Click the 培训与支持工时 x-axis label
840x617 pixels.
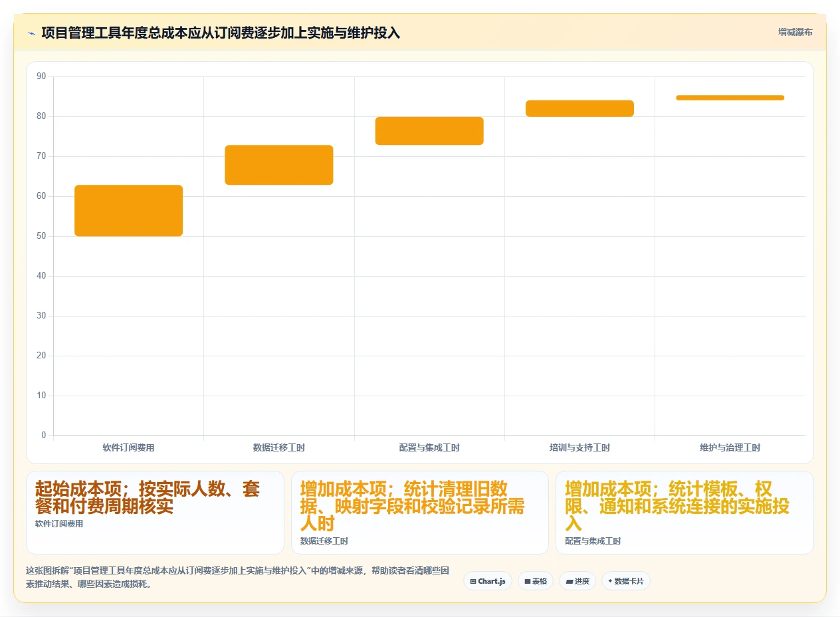pyautogui.click(x=579, y=447)
